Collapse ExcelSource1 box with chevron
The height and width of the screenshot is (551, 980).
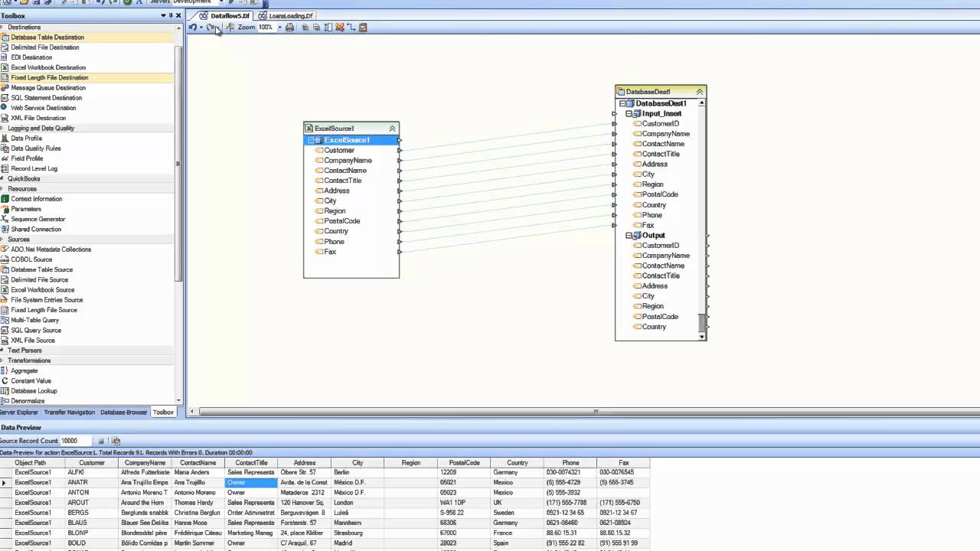click(393, 129)
